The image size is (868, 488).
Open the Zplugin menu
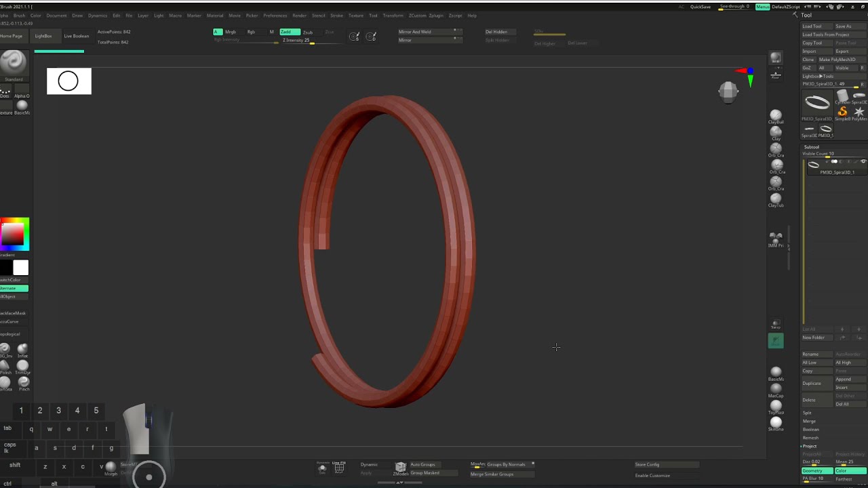coord(436,15)
